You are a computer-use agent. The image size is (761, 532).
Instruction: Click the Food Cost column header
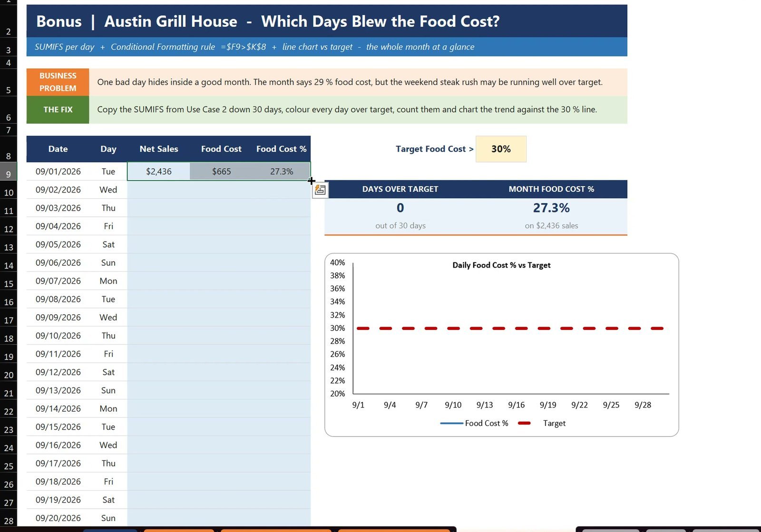221,149
